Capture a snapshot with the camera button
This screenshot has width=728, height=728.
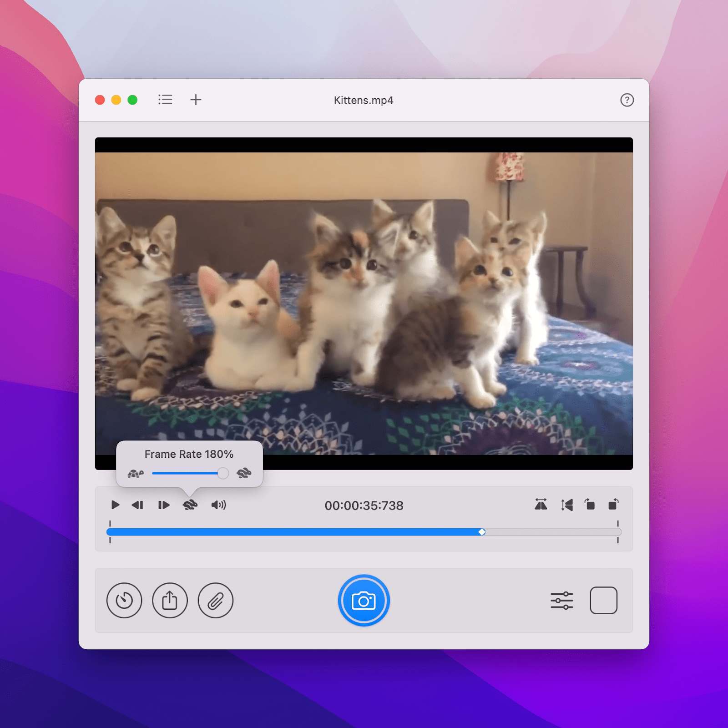click(364, 601)
